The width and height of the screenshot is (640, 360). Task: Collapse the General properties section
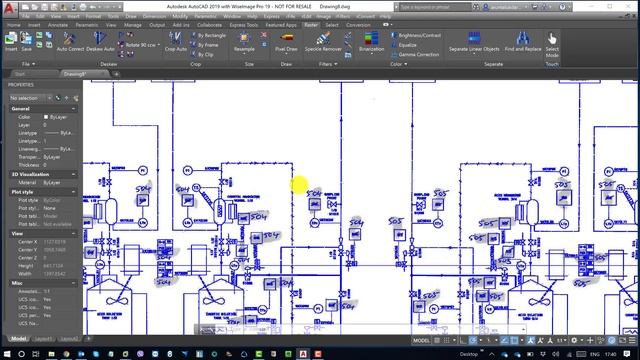(73, 109)
